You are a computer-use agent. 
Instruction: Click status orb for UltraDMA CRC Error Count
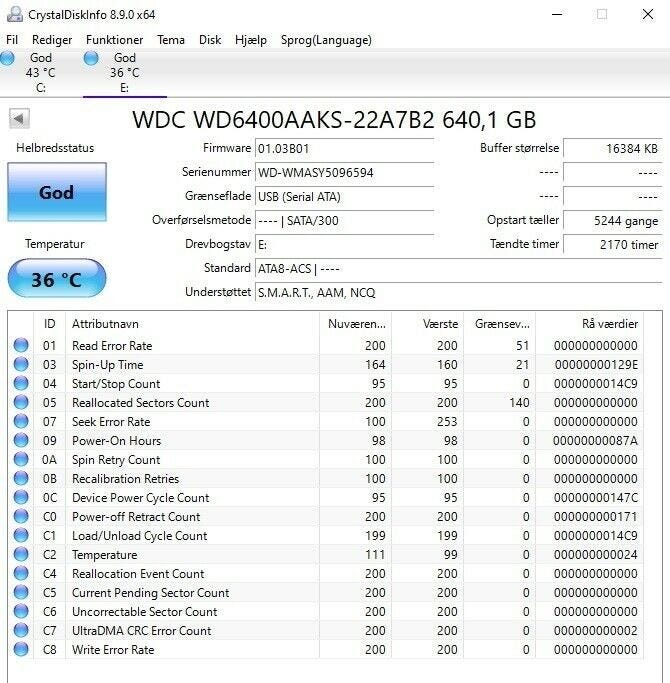tap(21, 630)
